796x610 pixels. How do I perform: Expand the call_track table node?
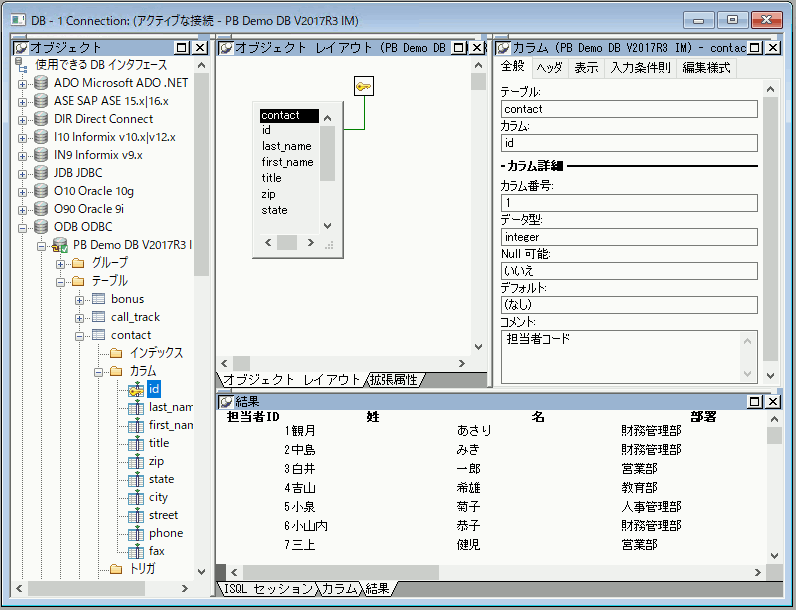point(80,317)
